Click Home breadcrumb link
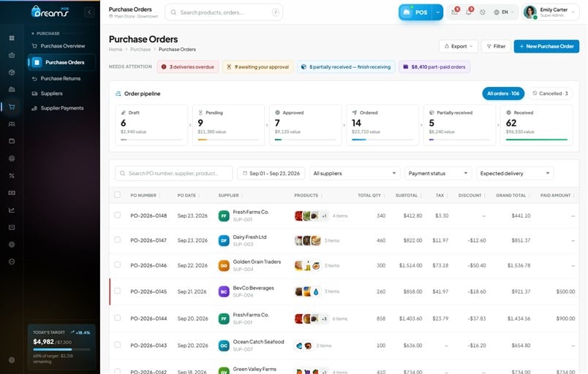The image size is (588, 374). [116, 50]
